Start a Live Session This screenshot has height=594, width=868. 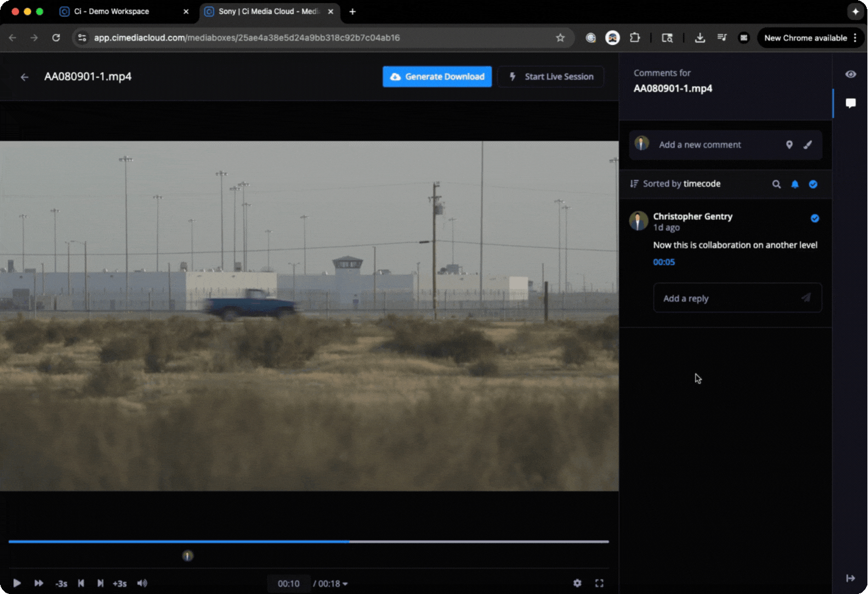[x=551, y=76]
